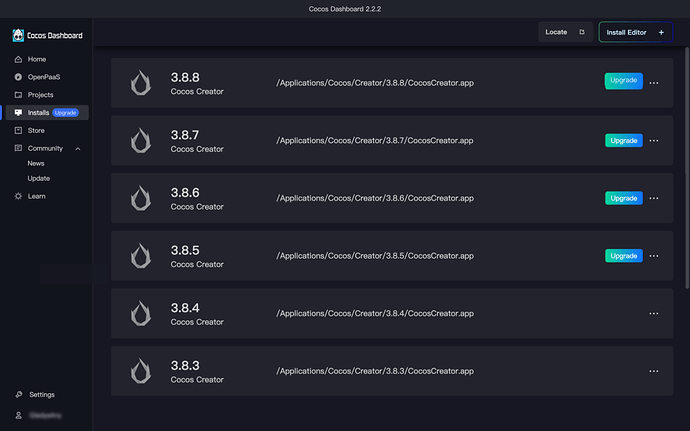Screen dimensions: 690x431
Task: Click the blurred username in sidebar
Action: pos(45,415)
